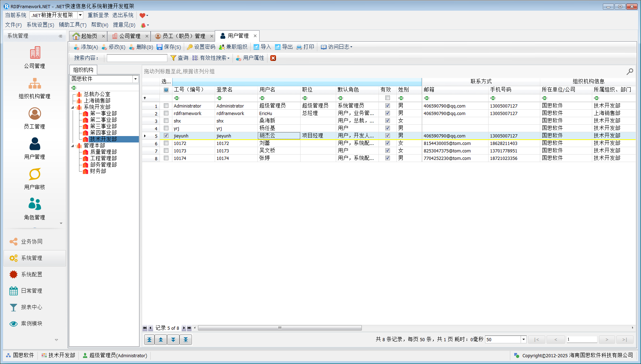Click the red clear-search X icon
Image resolution: width=641 pixels, height=364 pixels.
[x=273, y=58]
